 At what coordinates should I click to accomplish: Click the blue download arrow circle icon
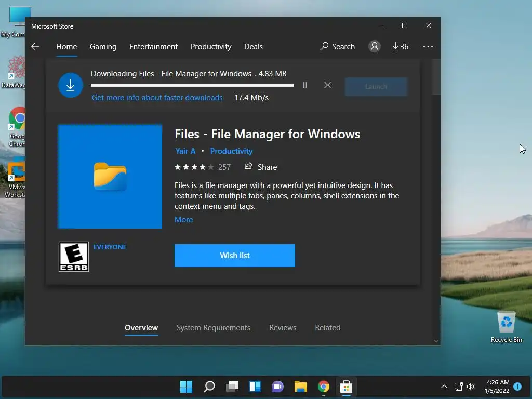pos(70,85)
